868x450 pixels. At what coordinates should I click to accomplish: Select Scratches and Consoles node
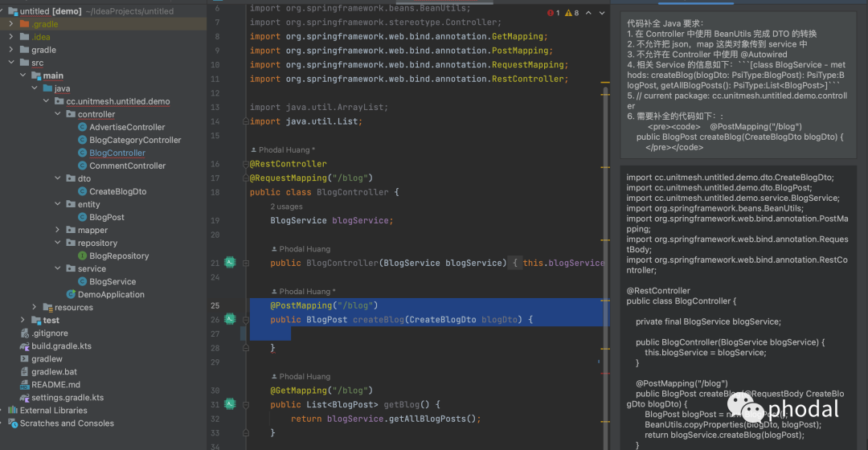pyautogui.click(x=67, y=423)
